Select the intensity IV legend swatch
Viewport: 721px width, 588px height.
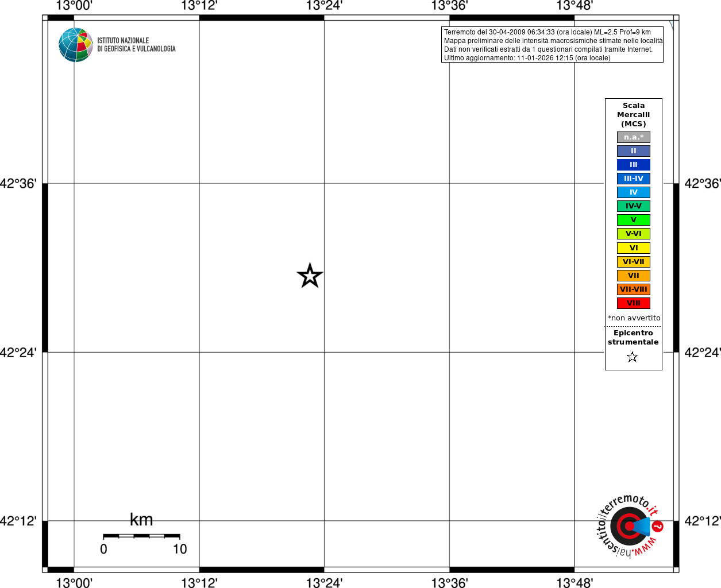coord(634,192)
